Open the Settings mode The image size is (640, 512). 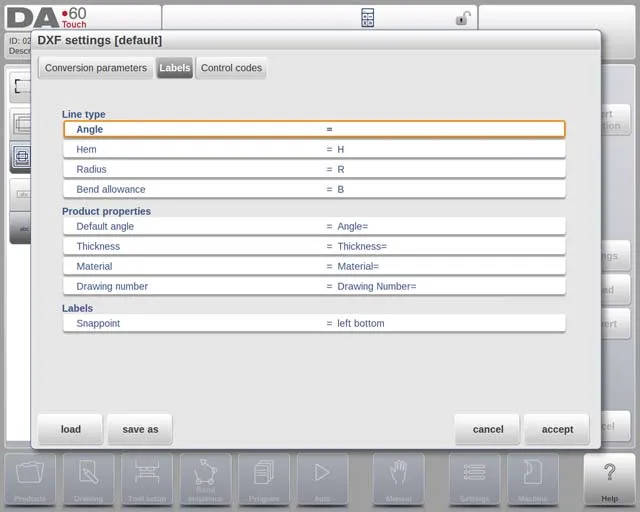click(x=474, y=479)
